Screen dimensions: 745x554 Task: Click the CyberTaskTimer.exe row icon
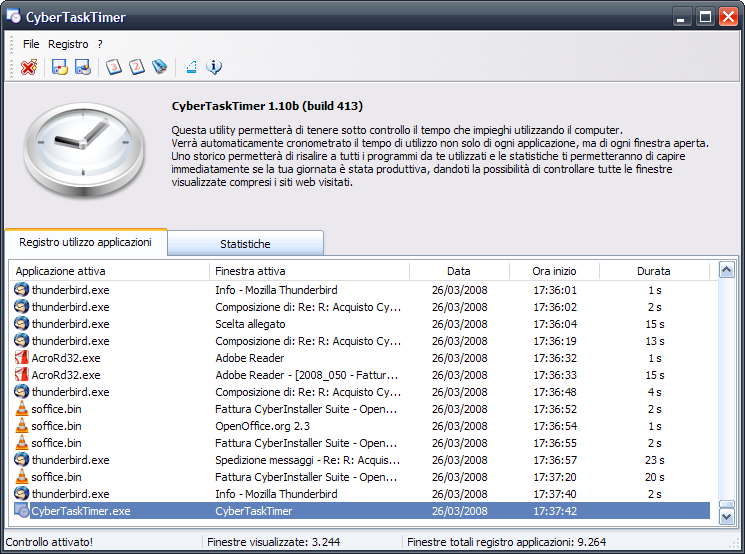click(x=21, y=510)
